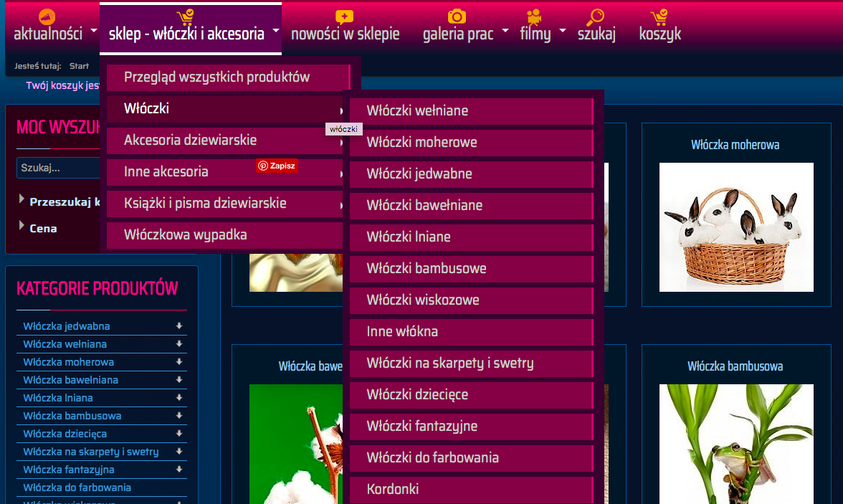Select Przegląd wszystkich produktów menu item
This screenshot has height=504, width=843.
tap(228, 77)
